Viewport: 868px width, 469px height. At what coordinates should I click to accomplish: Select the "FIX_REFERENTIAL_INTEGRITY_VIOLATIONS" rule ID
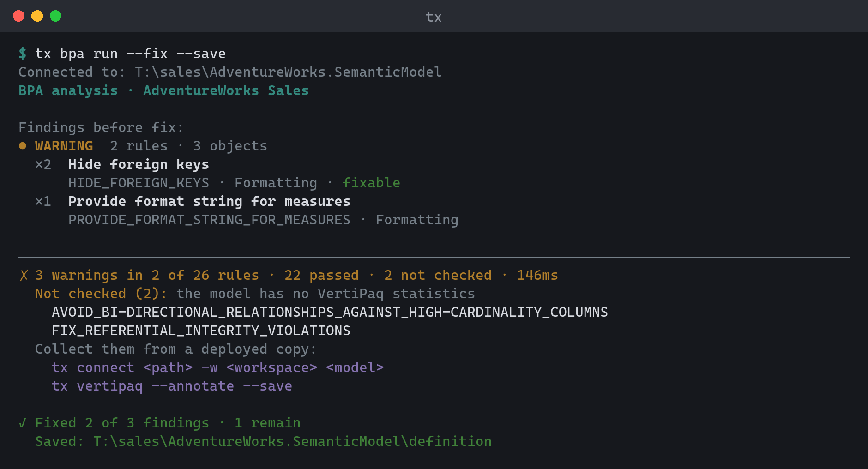[x=201, y=331]
